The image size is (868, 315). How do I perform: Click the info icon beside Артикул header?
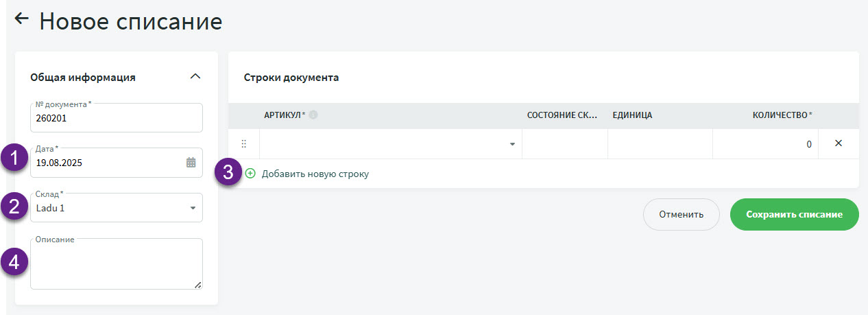313,115
